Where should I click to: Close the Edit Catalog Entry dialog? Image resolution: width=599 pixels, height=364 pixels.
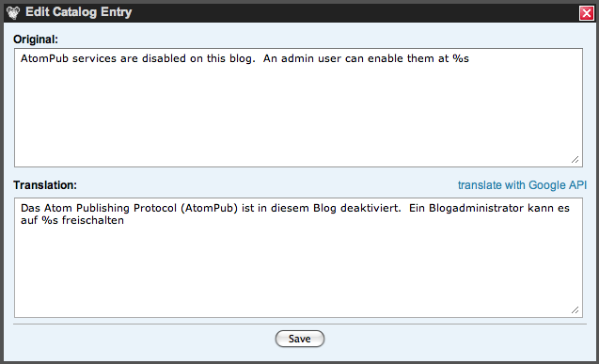(x=587, y=13)
